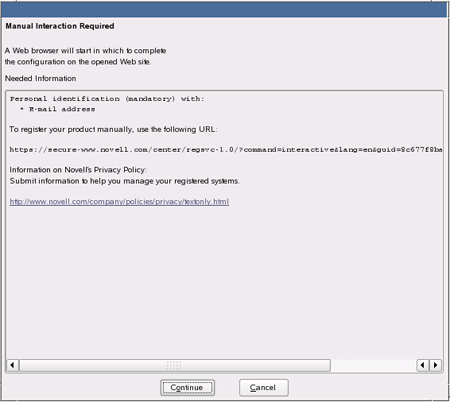Screen dimensions: 450x402
Task: Click 'A Web browser will start' description
Action: tap(85, 51)
